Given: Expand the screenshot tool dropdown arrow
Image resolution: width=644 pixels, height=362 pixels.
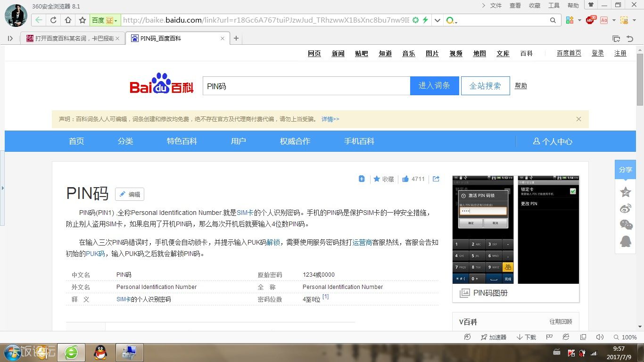Looking at the screenshot, I should click(x=634, y=20).
